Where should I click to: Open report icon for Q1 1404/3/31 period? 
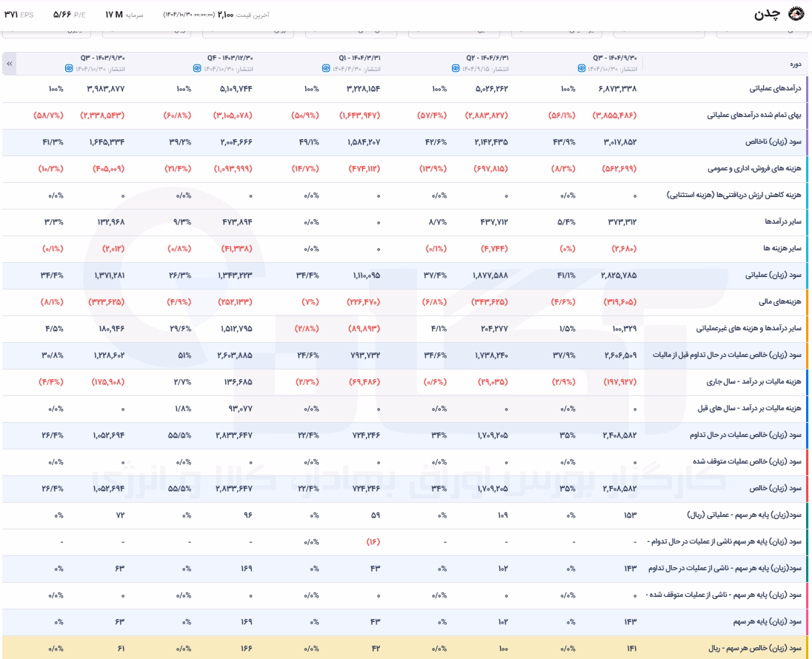tap(326, 68)
